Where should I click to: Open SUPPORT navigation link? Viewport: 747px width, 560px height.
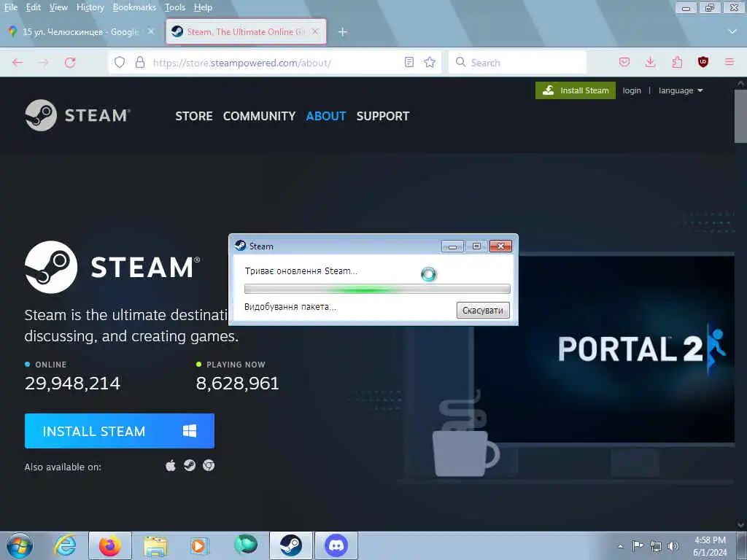pos(382,116)
